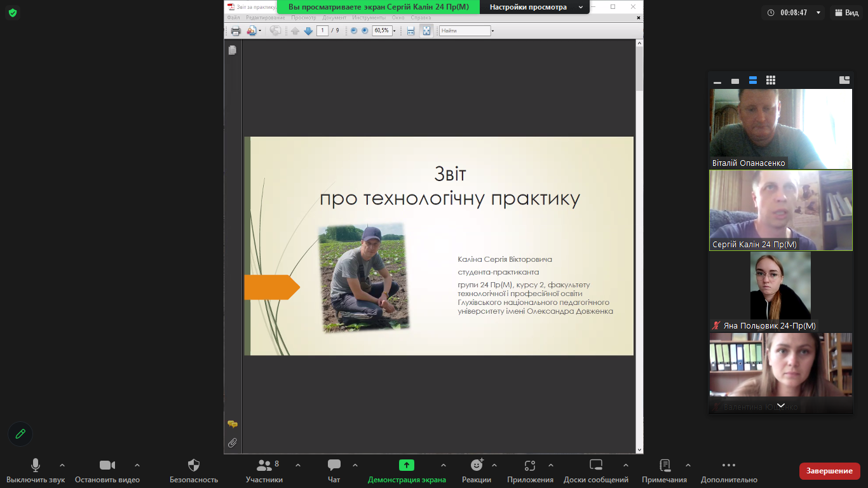Image resolution: width=868 pixels, height=488 pixels.
Task: Click the red Завершение end button
Action: click(x=829, y=471)
